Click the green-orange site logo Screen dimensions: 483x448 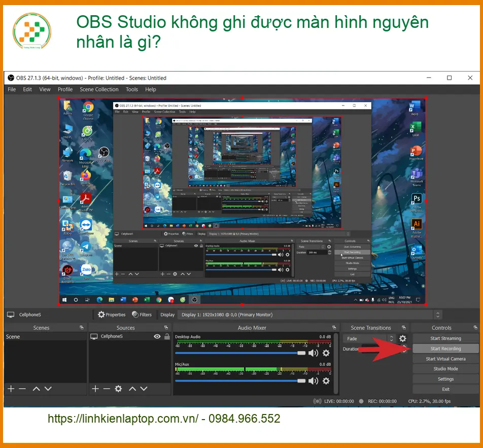point(32,31)
